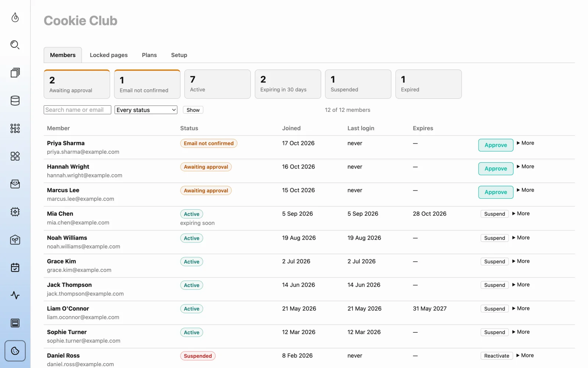
Task: Click the calendar check icon in sidebar
Action: [x=15, y=268]
